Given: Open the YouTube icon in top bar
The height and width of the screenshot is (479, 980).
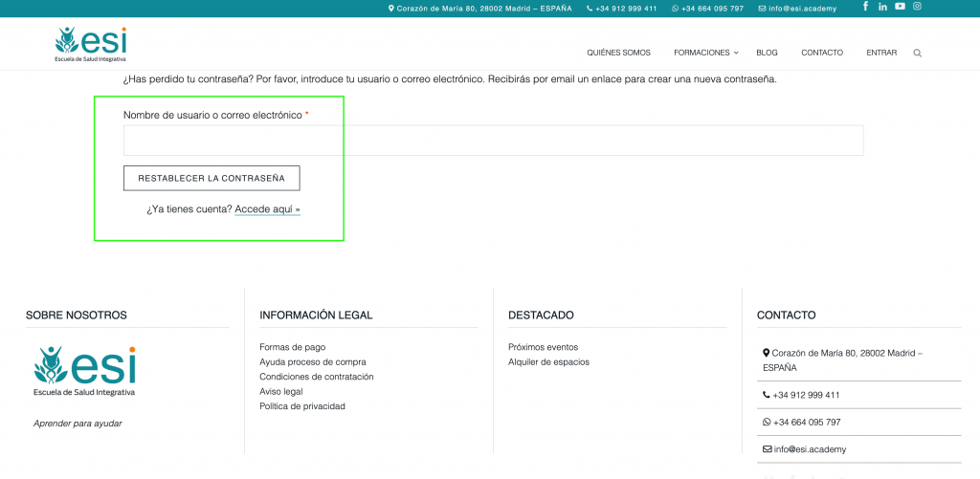Looking at the screenshot, I should coord(900,7).
